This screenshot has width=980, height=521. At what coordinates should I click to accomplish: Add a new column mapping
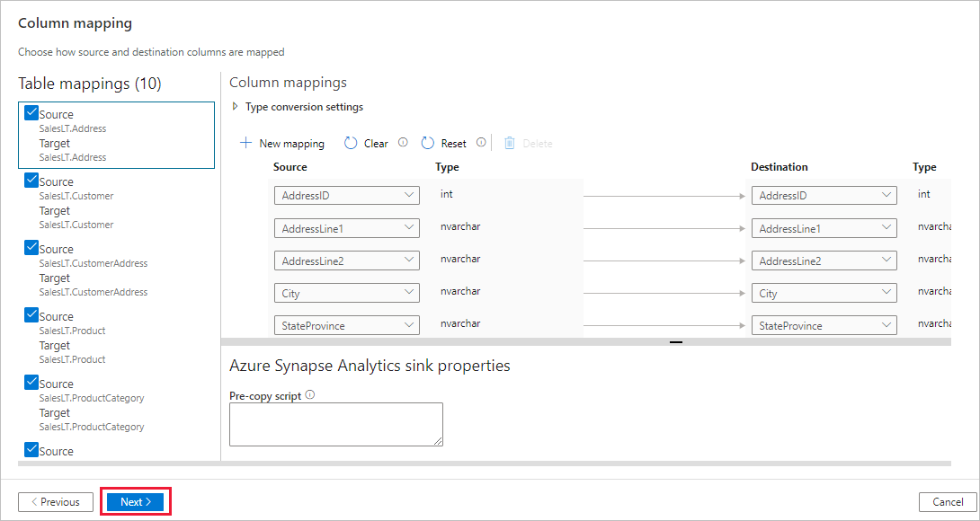click(281, 142)
